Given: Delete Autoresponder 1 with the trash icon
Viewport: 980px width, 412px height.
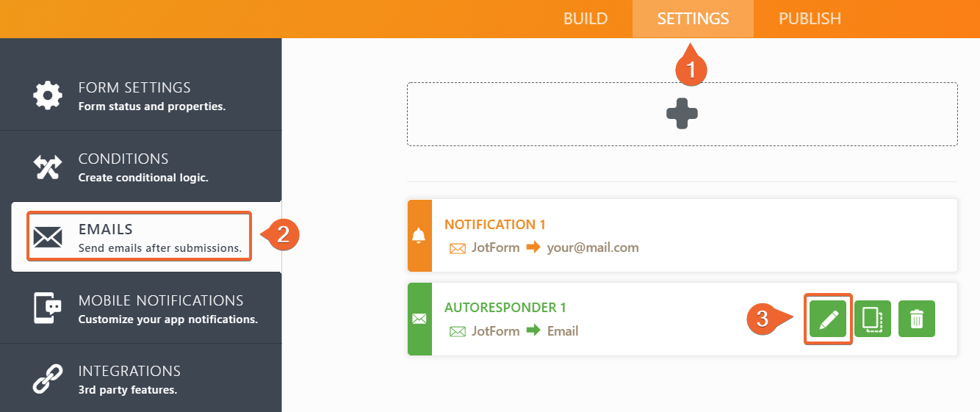Looking at the screenshot, I should 917,319.
